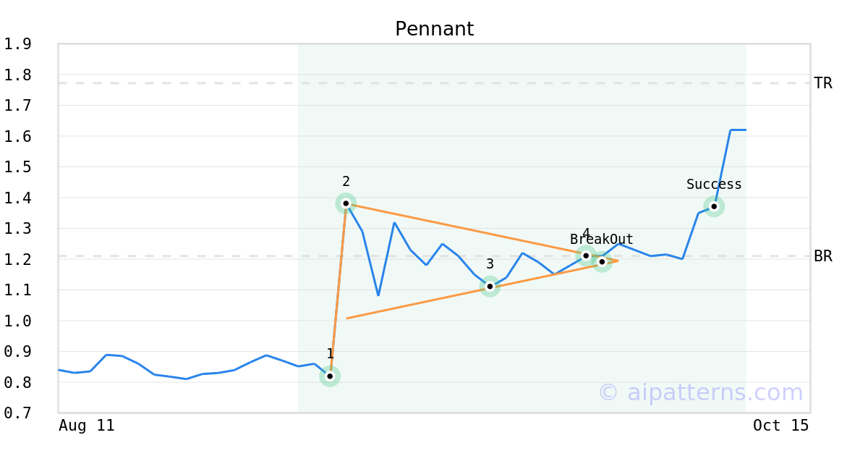This screenshot has width=868, height=456.
Task: Click the Oct 15 date label
Action: point(780,426)
